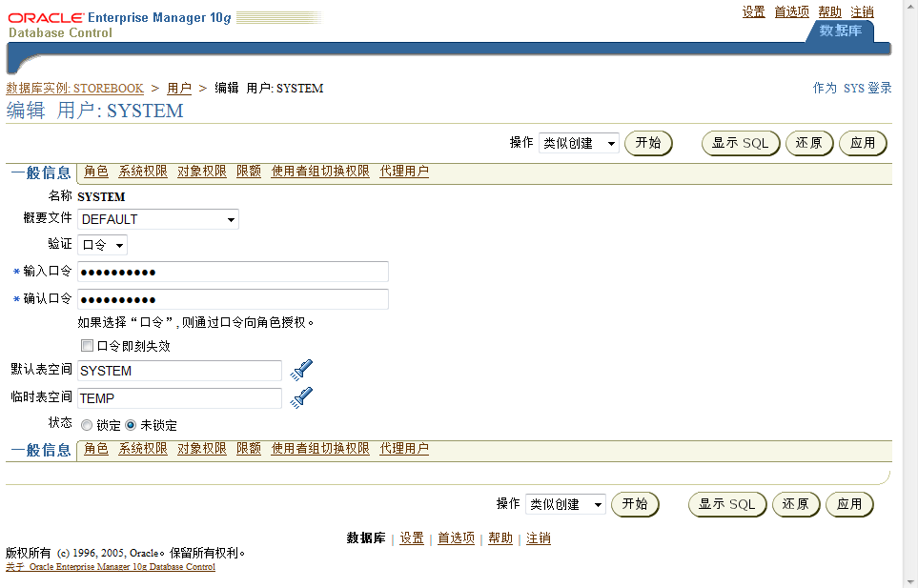Open 帮助 link in header
918x588 pixels.
830,12
